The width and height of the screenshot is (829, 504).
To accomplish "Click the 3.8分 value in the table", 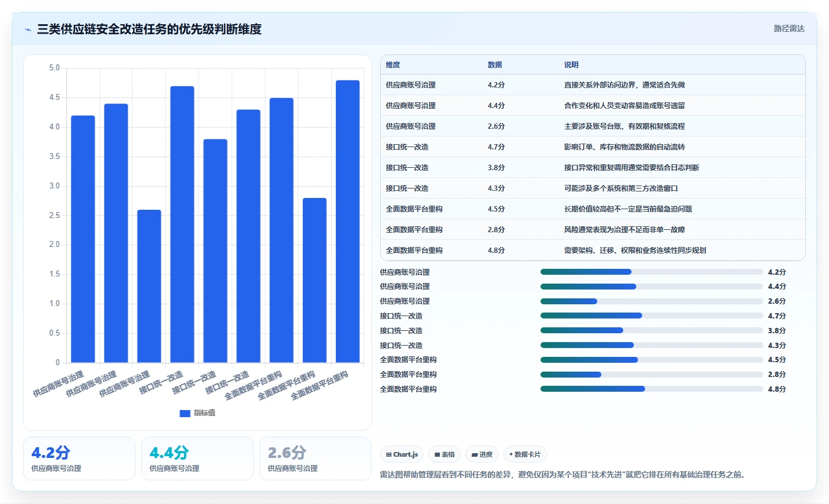I will pos(496,168).
